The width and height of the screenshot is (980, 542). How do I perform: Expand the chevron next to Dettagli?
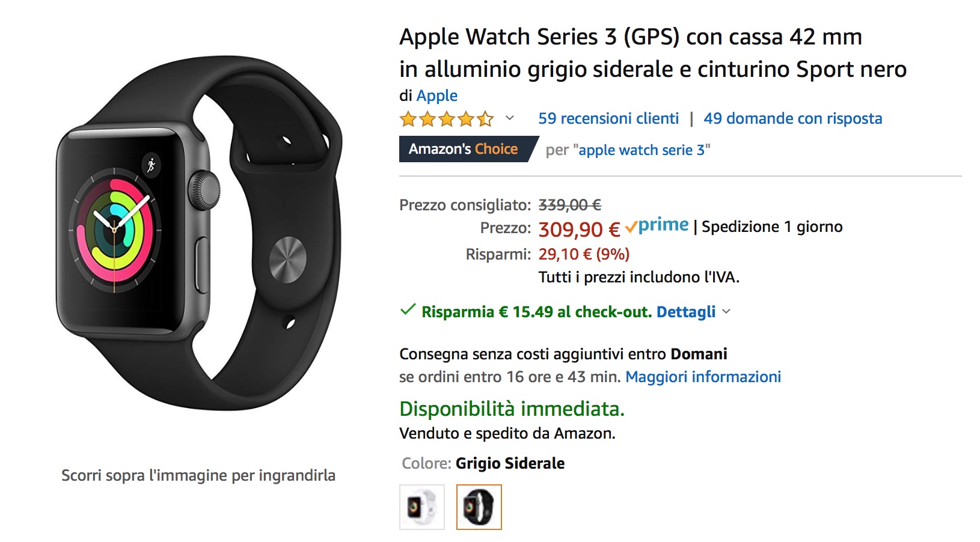coord(726,311)
